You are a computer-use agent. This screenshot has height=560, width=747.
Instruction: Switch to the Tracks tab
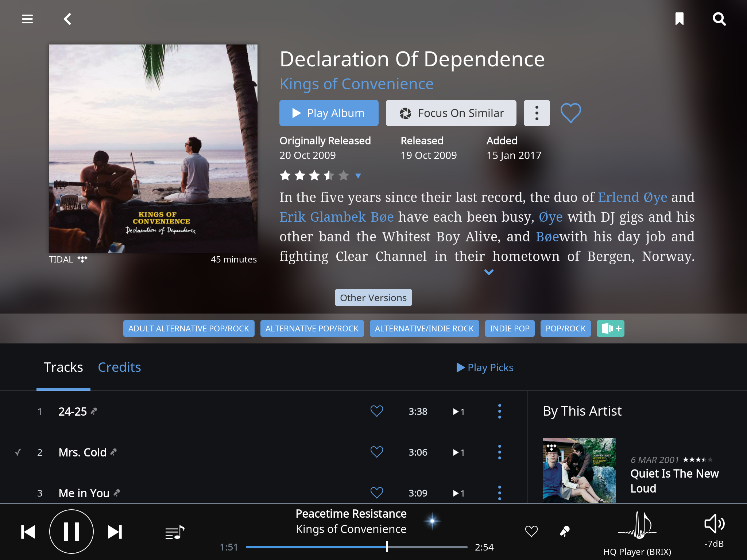coord(63,367)
